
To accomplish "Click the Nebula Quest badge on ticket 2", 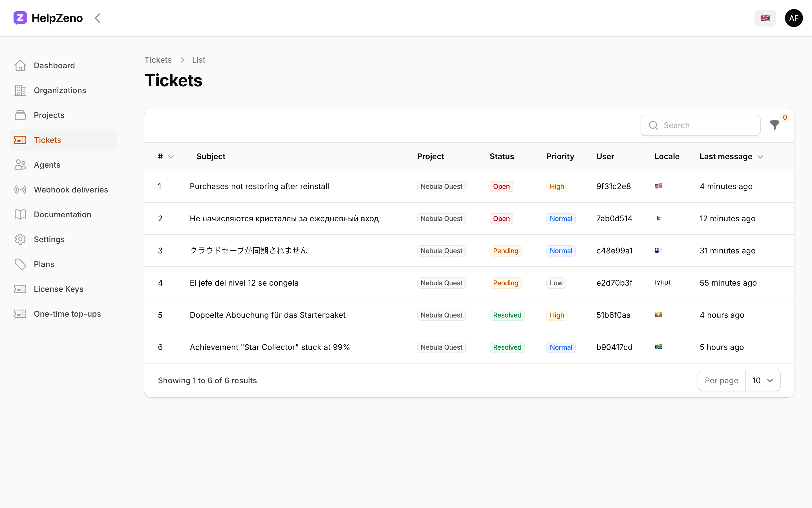I will pos(441,219).
